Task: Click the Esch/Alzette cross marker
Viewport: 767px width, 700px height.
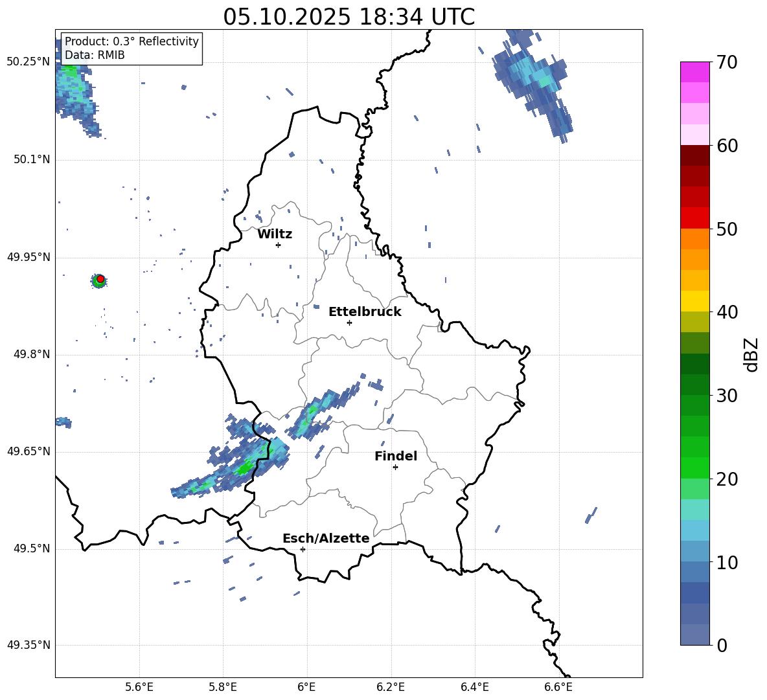Action: pos(303,549)
